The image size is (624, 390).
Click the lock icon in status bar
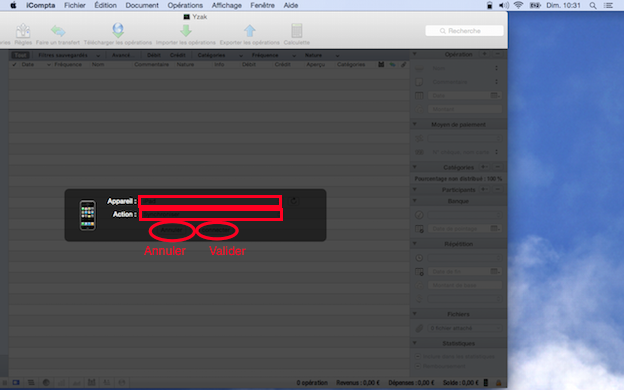498,383
